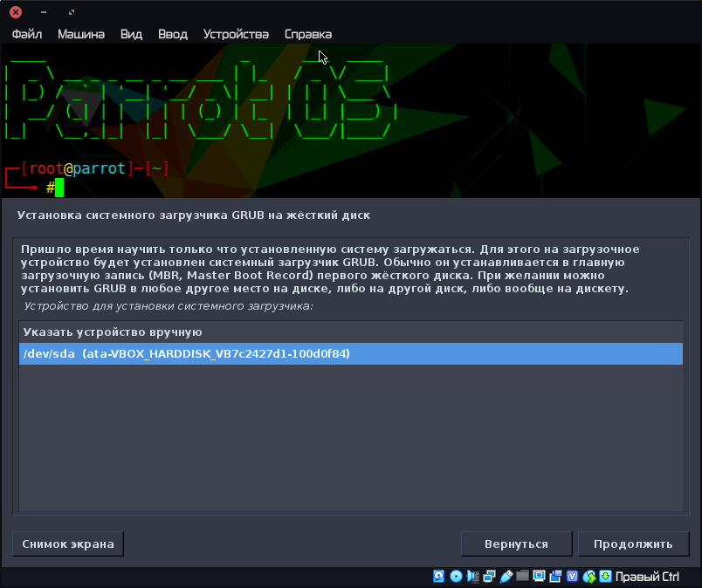The width and height of the screenshot is (702, 588).
Task: Click the Вернуться button
Action: (516, 544)
